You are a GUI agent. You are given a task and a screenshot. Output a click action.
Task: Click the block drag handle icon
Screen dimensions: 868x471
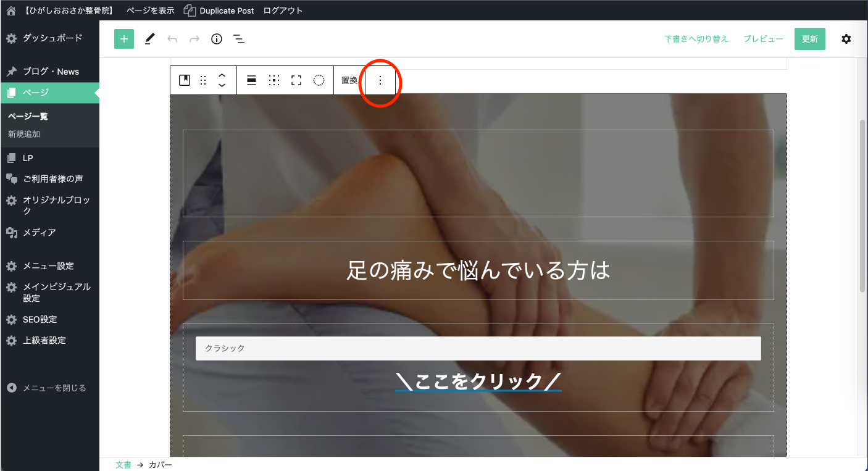[203, 80]
